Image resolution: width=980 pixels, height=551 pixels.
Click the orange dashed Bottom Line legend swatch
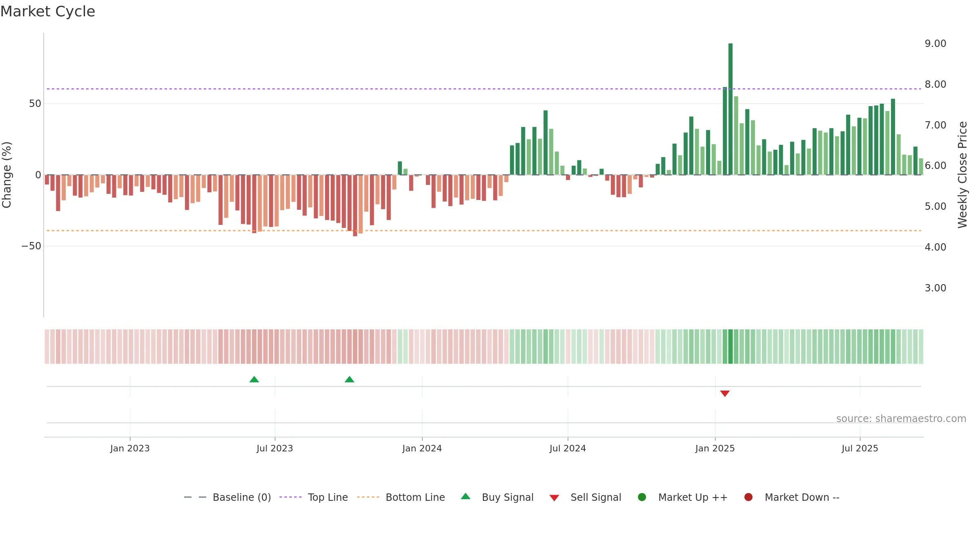pos(368,497)
